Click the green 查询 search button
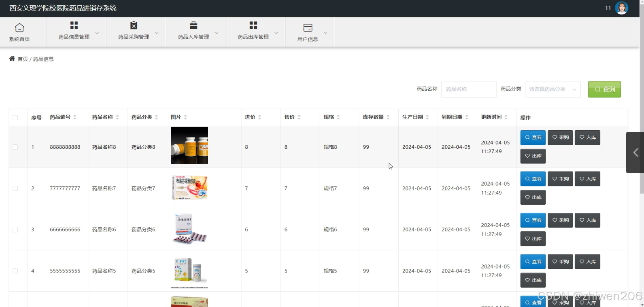The image size is (644, 307). tap(604, 89)
